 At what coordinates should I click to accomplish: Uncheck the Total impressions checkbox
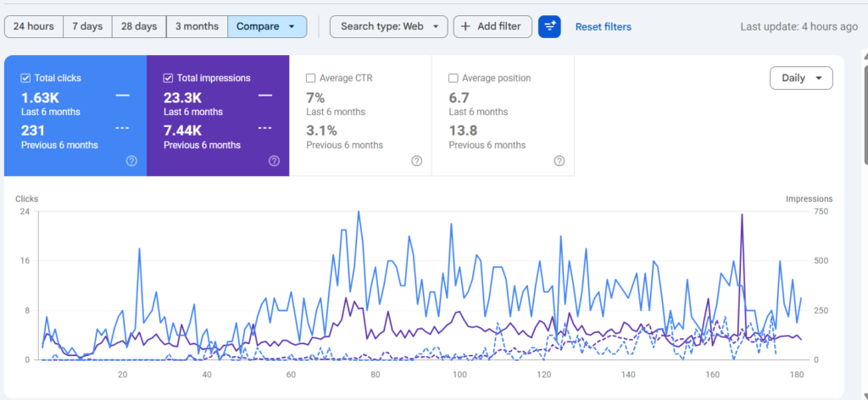168,78
